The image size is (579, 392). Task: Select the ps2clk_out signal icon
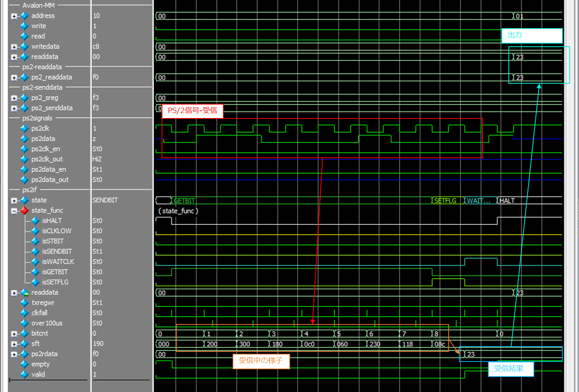[x=24, y=159]
